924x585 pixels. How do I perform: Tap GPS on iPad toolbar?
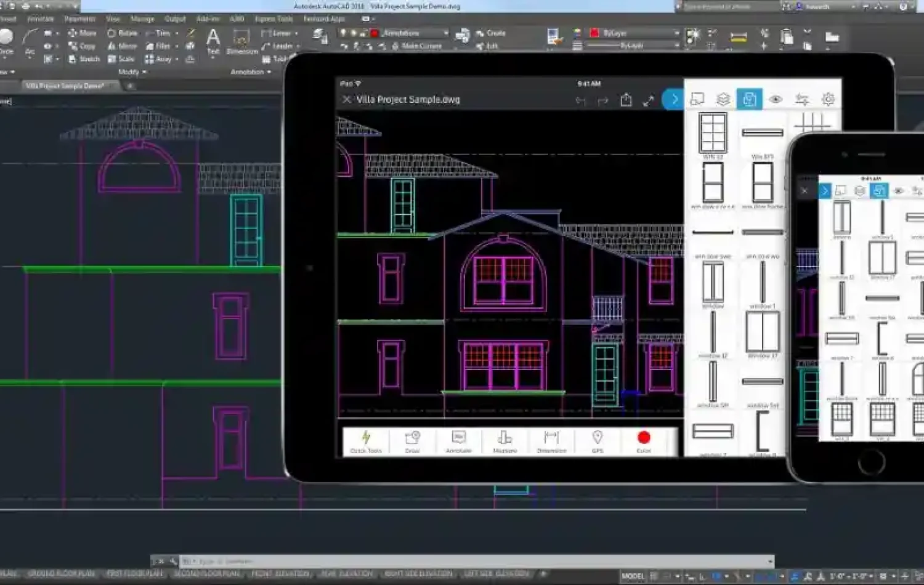point(597,442)
